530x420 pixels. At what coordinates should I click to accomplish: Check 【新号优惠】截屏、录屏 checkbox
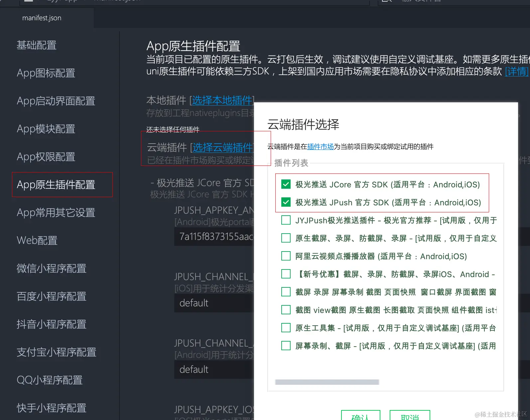pyautogui.click(x=286, y=274)
